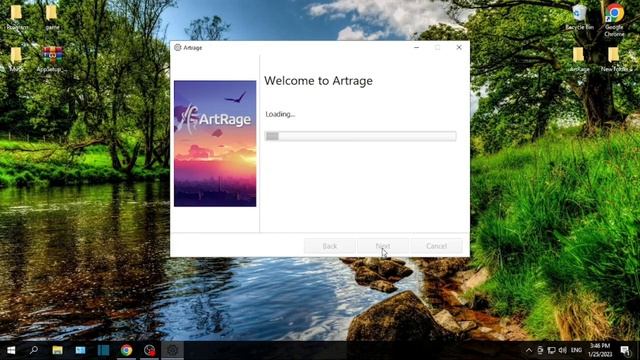Image resolution: width=640 pixels, height=360 pixels.
Task: Click the ArtRage splash artwork image
Action: [x=215, y=143]
